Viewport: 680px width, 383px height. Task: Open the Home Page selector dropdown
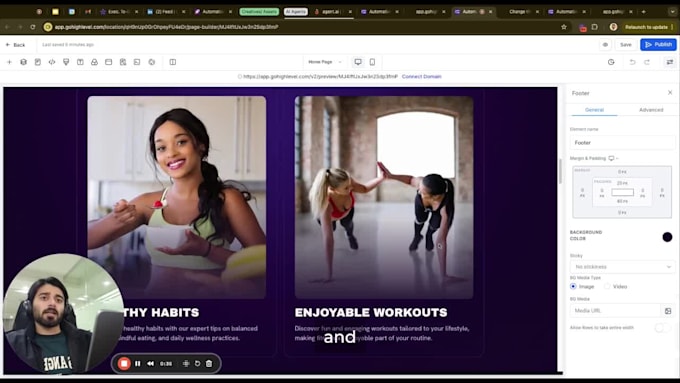point(325,62)
